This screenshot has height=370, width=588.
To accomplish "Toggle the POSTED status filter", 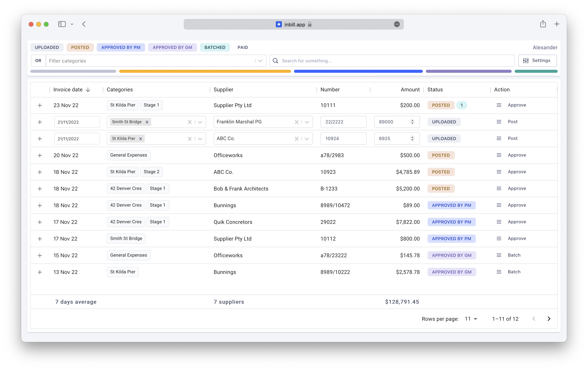I will [80, 47].
